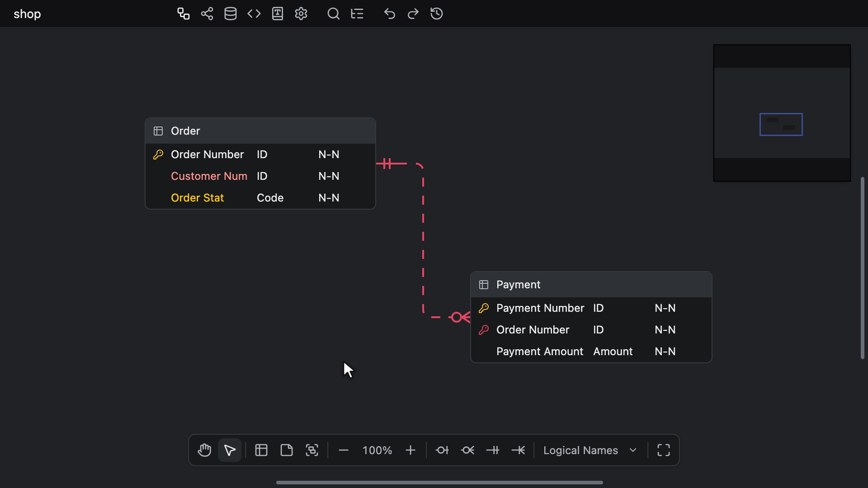Open the search icon in top toolbar

click(334, 14)
